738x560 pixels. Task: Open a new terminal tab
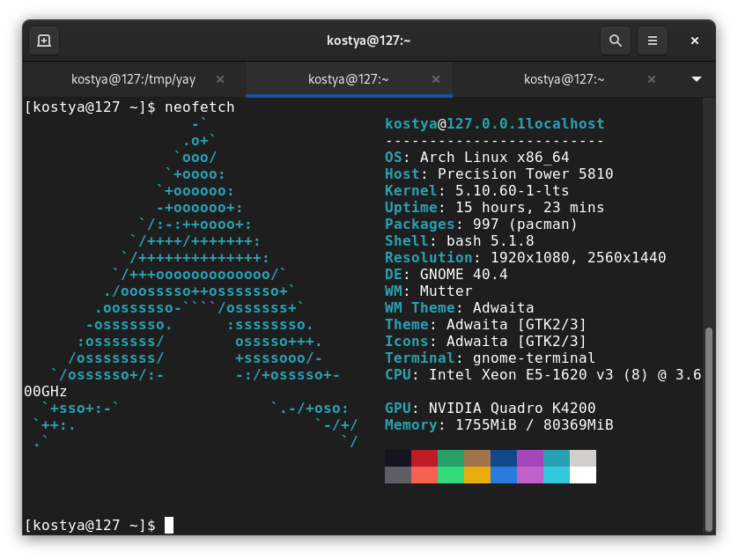tap(44, 41)
